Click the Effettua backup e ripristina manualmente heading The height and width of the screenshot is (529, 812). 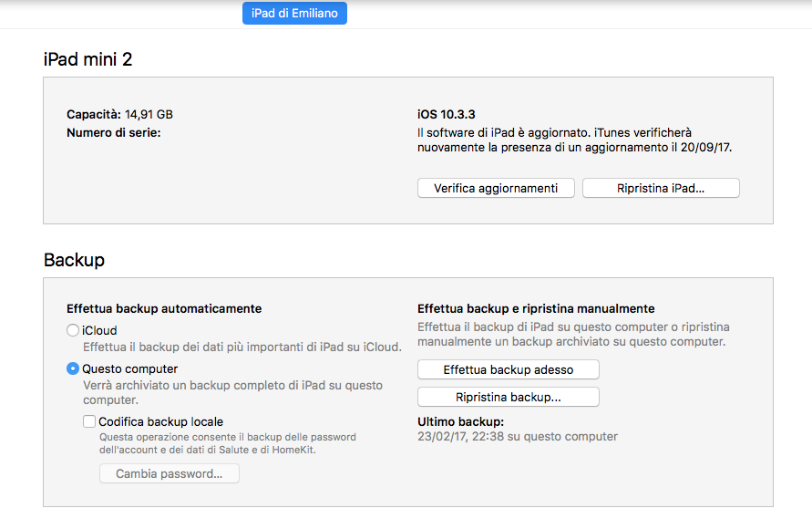coord(536,309)
